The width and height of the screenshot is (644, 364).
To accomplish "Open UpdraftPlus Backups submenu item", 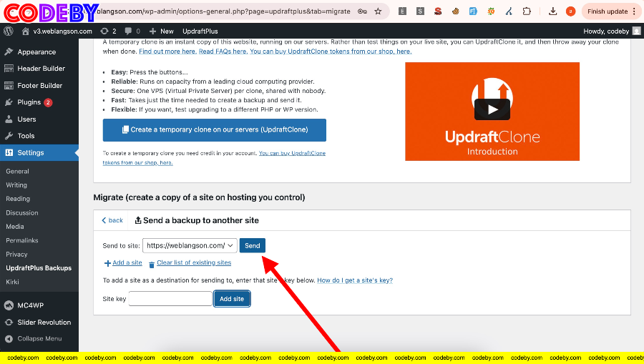I will coord(39,268).
